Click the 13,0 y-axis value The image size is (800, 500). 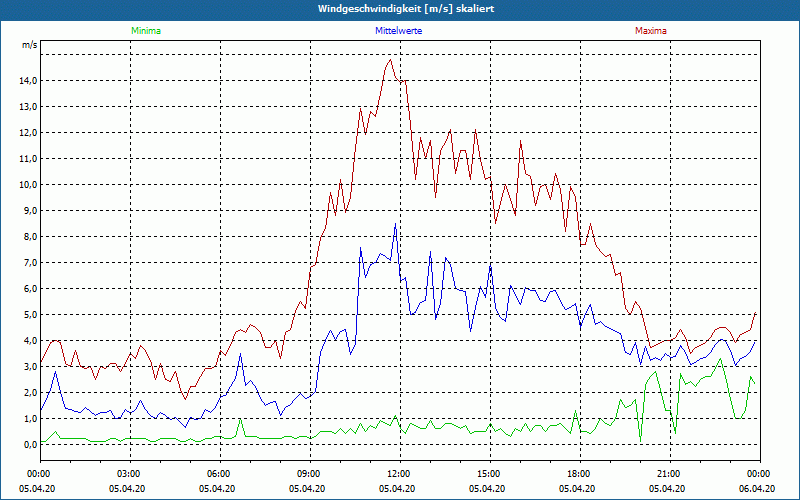28,107
